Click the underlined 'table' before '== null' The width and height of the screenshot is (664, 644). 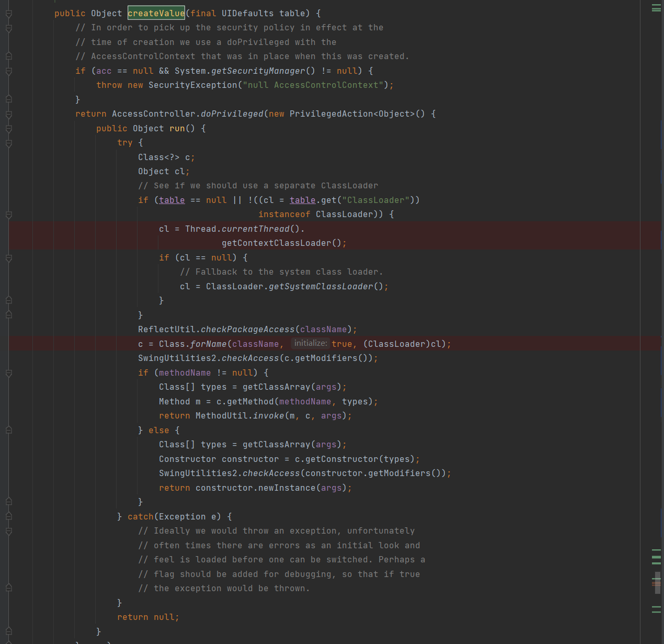click(x=171, y=200)
